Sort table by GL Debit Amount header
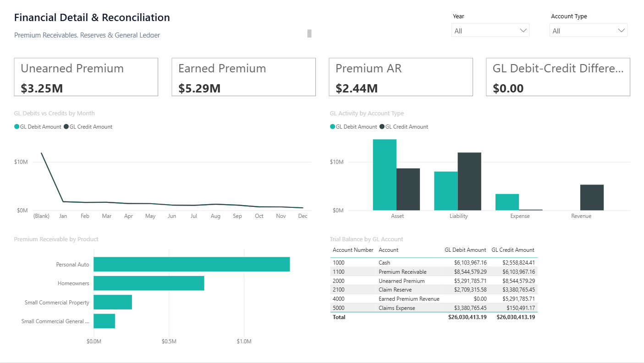This screenshot has width=644, height=363. click(465, 250)
